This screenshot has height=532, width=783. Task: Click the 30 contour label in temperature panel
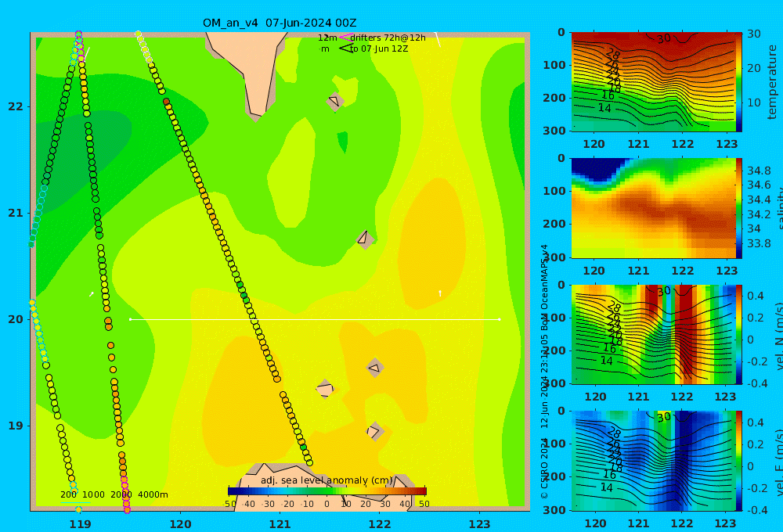tap(664, 38)
